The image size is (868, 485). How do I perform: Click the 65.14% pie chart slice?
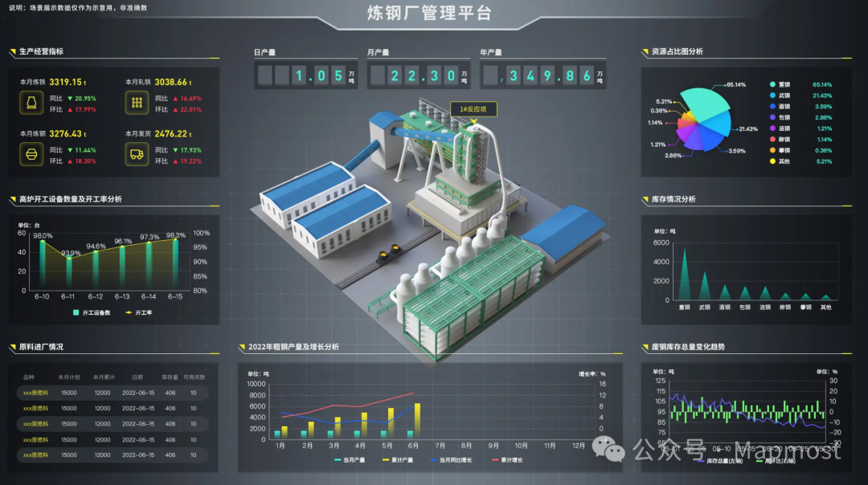(704, 104)
